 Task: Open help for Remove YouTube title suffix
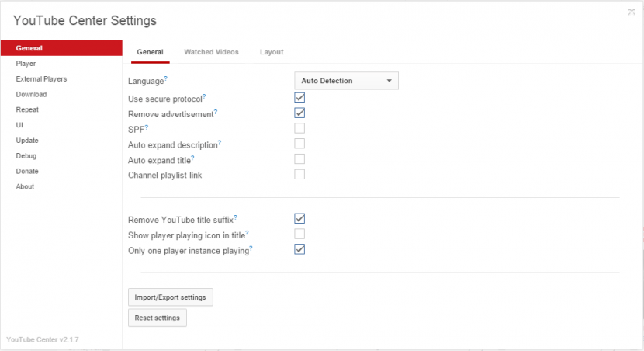[x=236, y=217]
